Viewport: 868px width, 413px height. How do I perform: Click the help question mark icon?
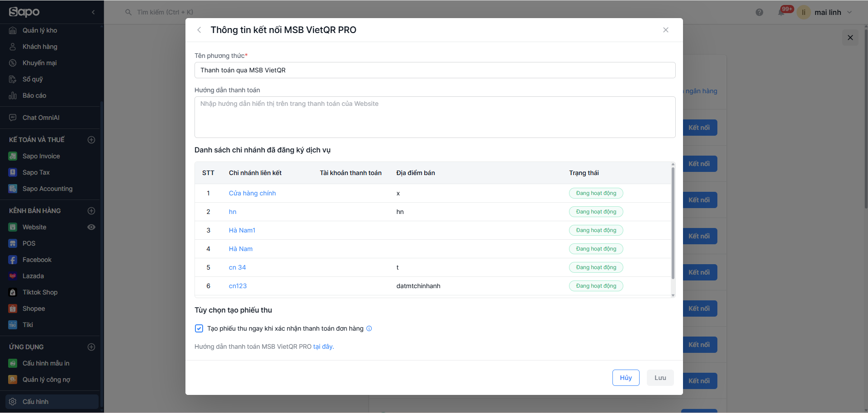[x=759, y=12]
